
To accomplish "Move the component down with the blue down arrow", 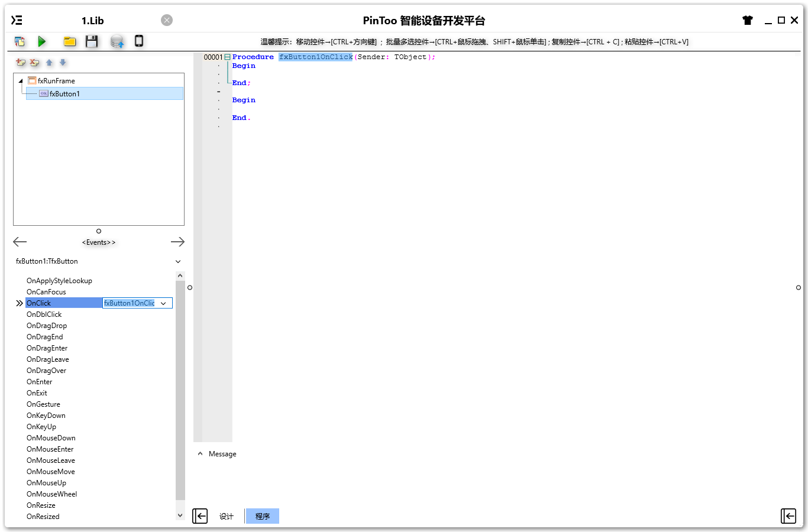I will pos(63,62).
